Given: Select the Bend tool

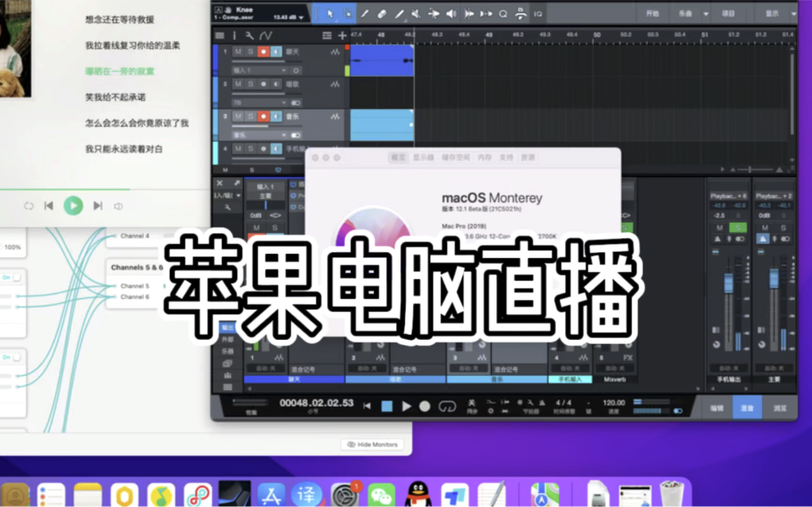Looking at the screenshot, I should tap(433, 14).
